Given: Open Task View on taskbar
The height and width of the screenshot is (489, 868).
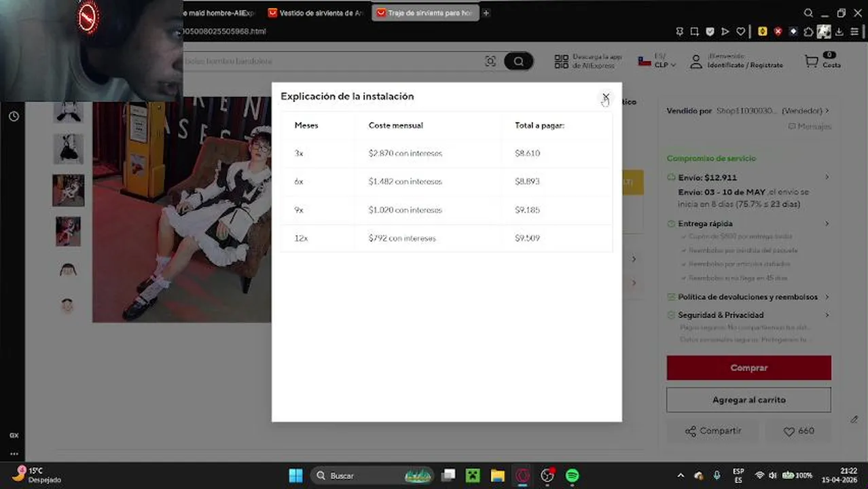Looking at the screenshot, I should 448,475.
